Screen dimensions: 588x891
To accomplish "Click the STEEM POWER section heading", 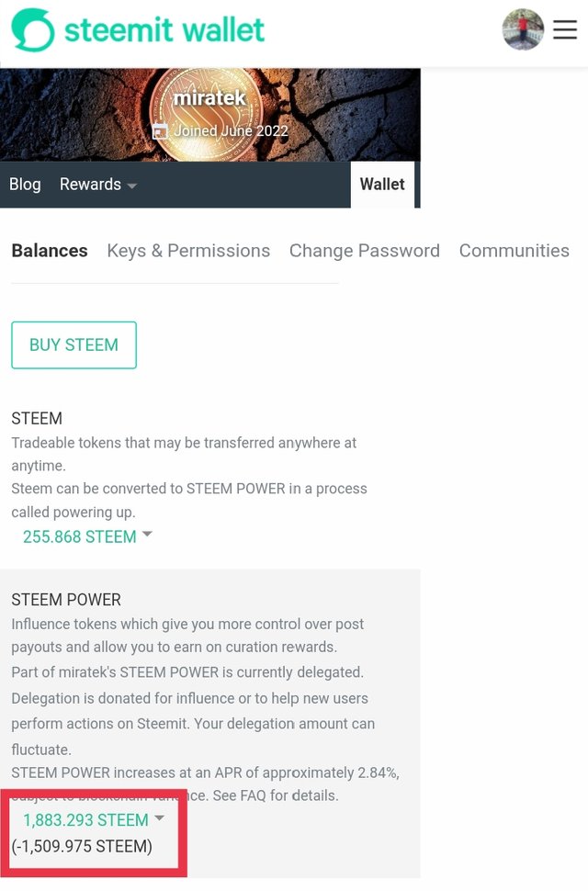I will [x=66, y=600].
